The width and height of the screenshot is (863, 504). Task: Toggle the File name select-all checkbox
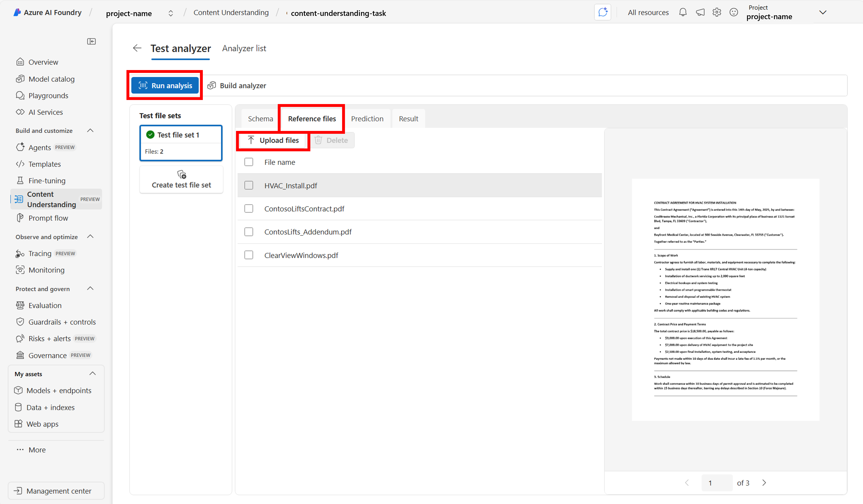pos(249,162)
